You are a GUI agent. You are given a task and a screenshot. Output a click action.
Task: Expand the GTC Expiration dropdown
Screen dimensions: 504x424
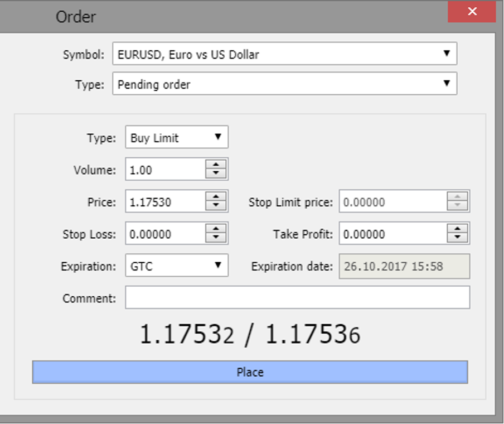(176, 266)
